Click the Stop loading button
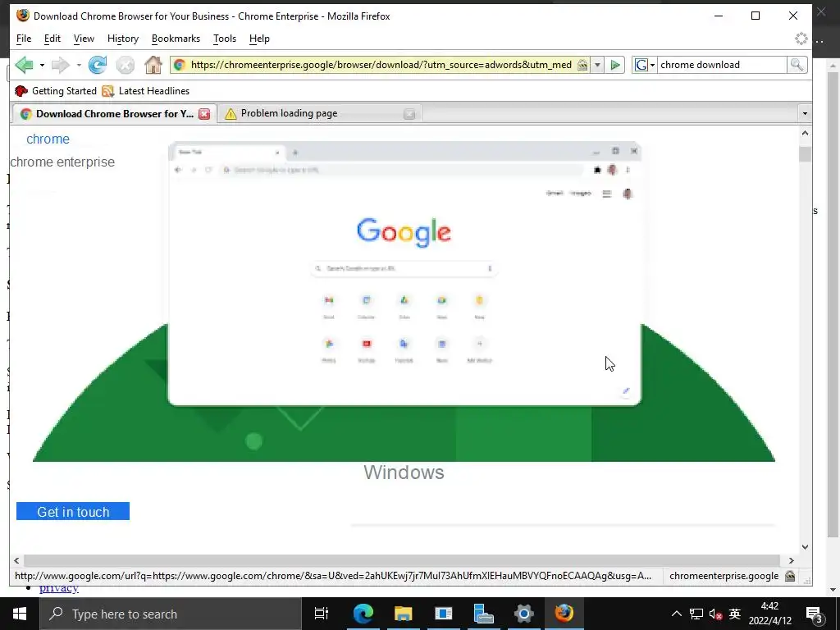This screenshot has width=840, height=630. coord(126,66)
